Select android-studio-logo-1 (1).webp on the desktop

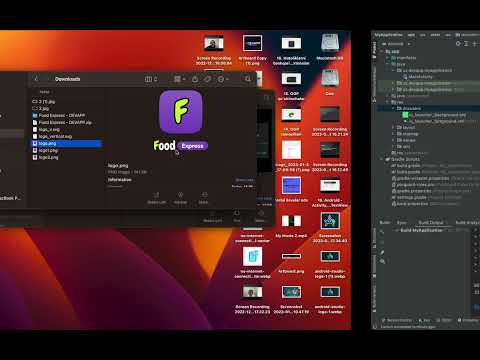tap(330, 264)
